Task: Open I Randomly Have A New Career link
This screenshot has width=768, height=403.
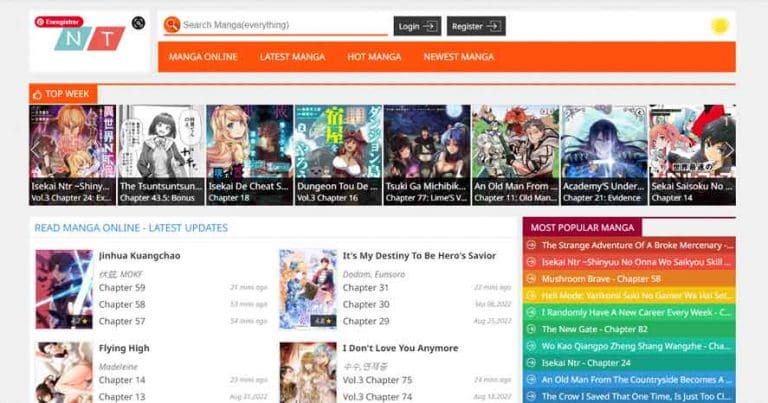Action: (636, 312)
